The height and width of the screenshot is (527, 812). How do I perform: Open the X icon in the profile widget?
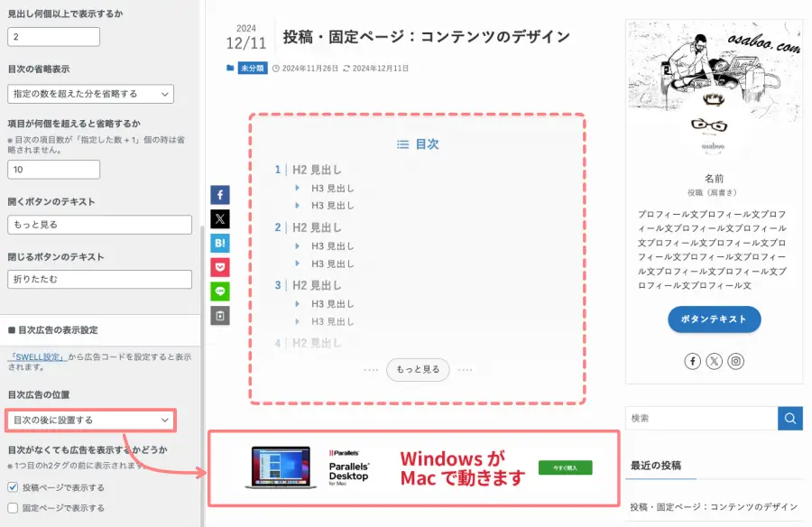pos(714,361)
